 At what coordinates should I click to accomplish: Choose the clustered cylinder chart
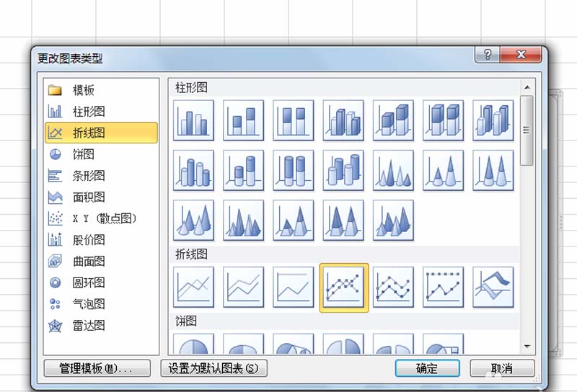[x=193, y=170]
